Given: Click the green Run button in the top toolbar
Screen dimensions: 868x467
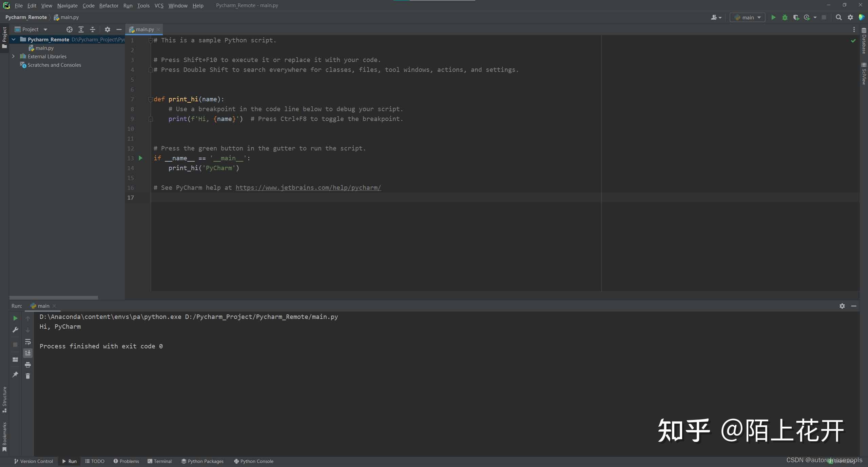Looking at the screenshot, I should pos(773,17).
